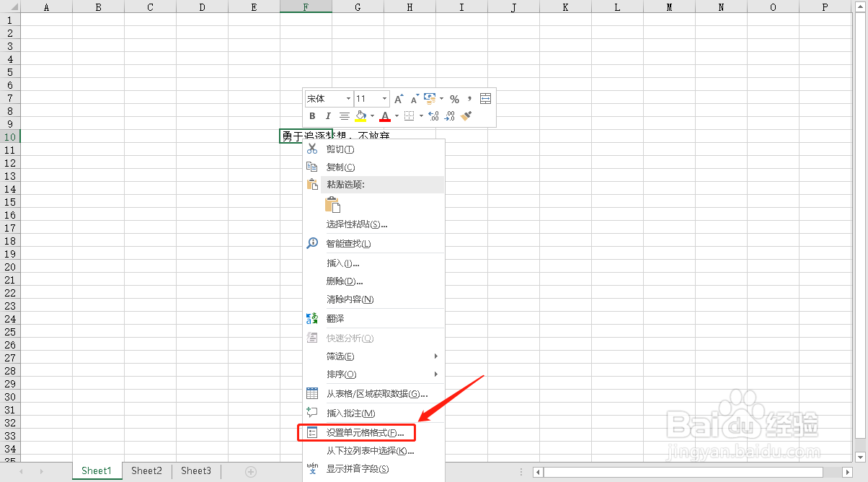Click the Percent Style icon
The height and width of the screenshot is (482, 868).
click(453, 98)
